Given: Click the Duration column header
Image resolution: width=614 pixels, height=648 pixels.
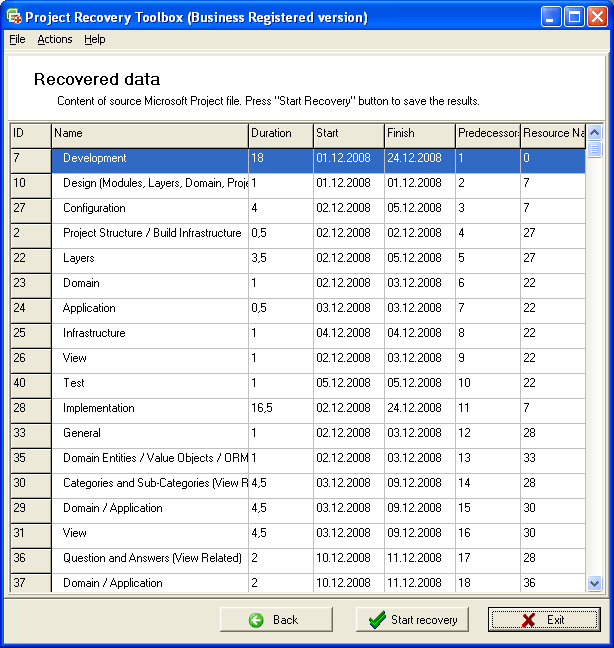Looking at the screenshot, I should pyautogui.click(x=280, y=134).
